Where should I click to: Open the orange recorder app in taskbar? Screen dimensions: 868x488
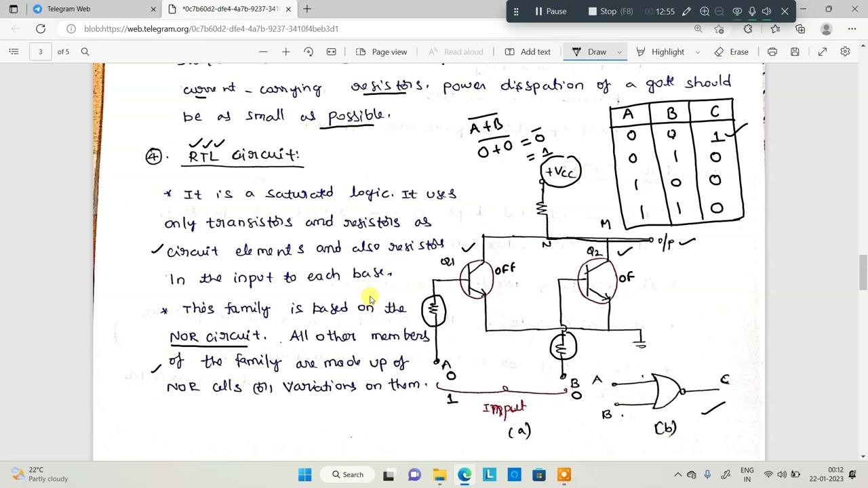coord(564,474)
